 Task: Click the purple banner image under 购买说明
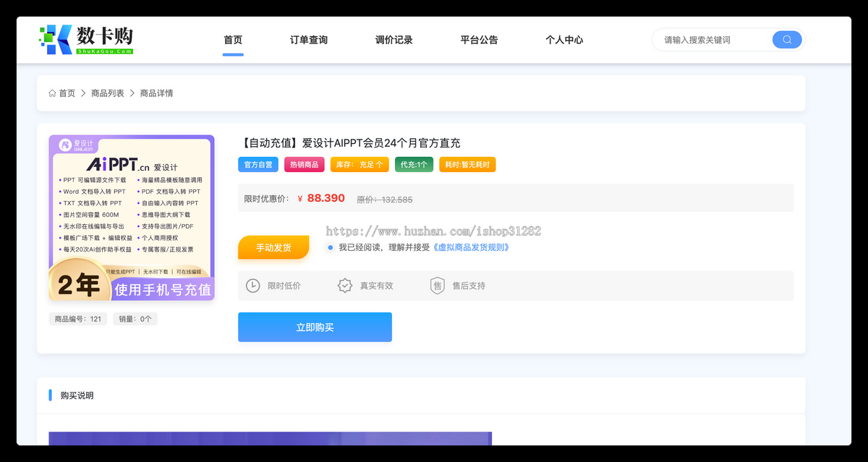271,439
